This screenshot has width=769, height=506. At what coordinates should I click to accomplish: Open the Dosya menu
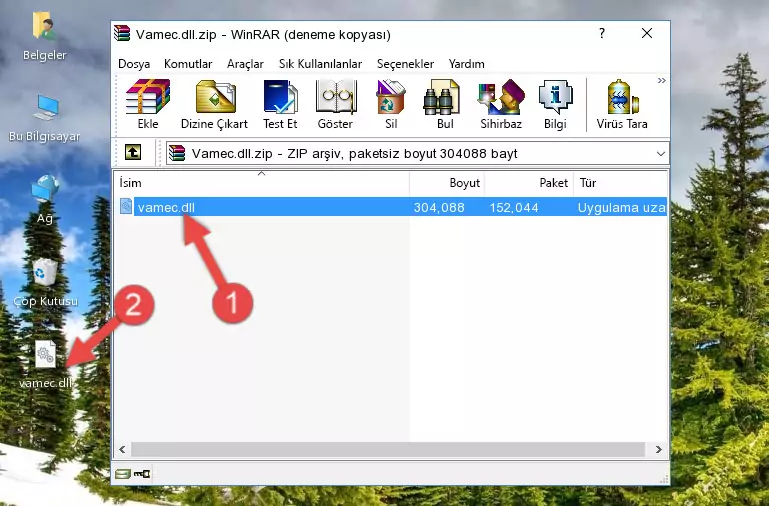coord(134,64)
